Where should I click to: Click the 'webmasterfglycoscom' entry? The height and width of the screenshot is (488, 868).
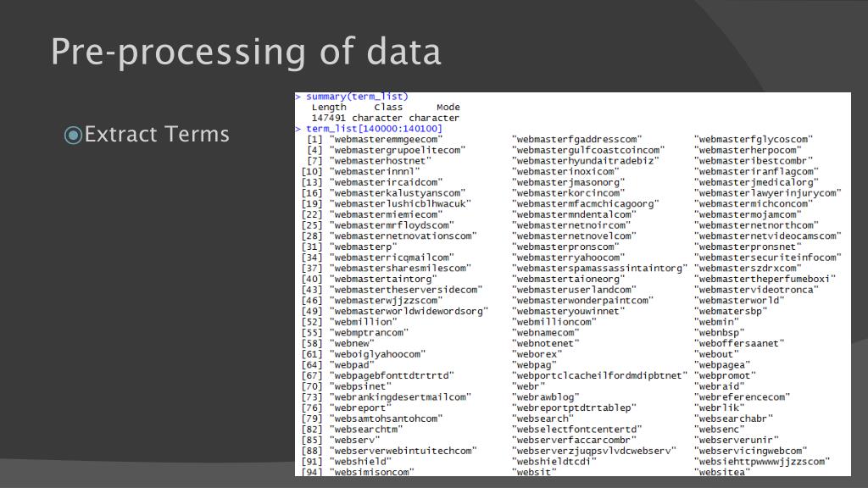pyautogui.click(x=754, y=140)
